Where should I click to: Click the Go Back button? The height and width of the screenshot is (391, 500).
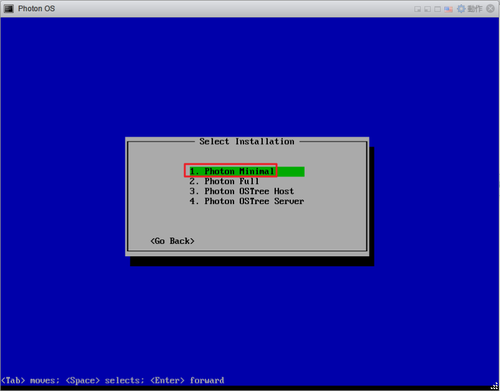click(x=172, y=241)
